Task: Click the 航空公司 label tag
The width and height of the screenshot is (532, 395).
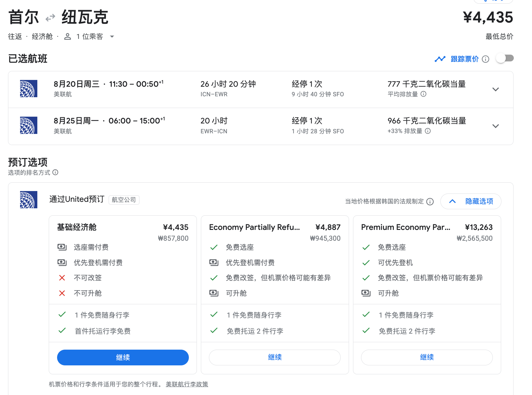Action: coord(124,200)
